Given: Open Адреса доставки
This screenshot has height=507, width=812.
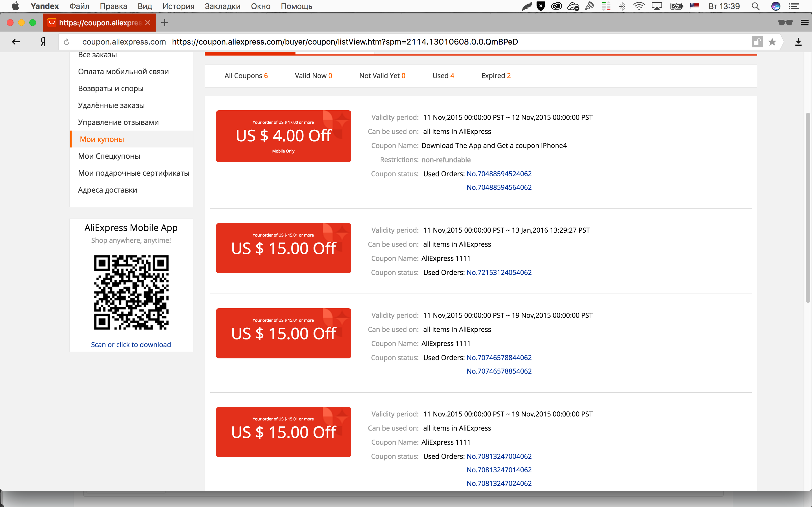Looking at the screenshot, I should click(108, 190).
